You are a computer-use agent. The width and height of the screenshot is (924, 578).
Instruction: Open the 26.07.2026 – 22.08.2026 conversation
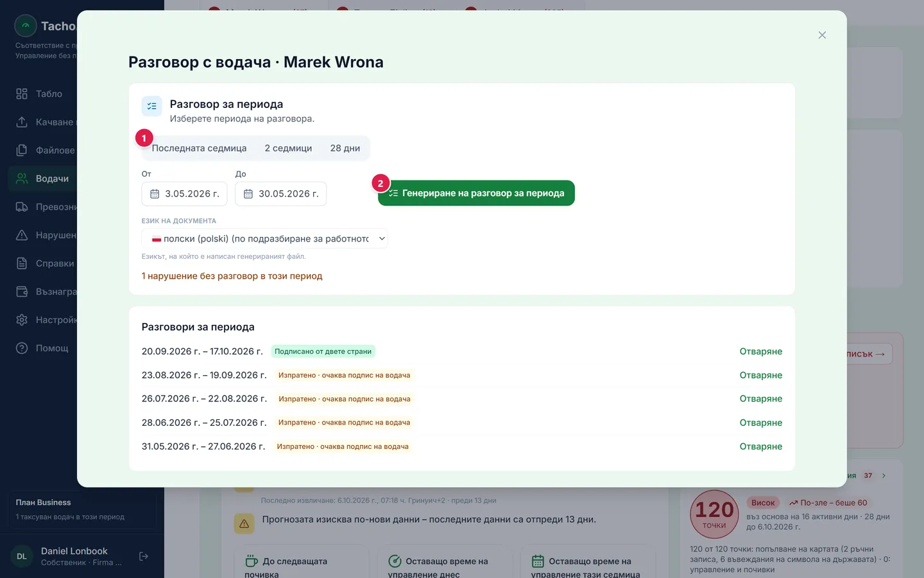(761, 399)
